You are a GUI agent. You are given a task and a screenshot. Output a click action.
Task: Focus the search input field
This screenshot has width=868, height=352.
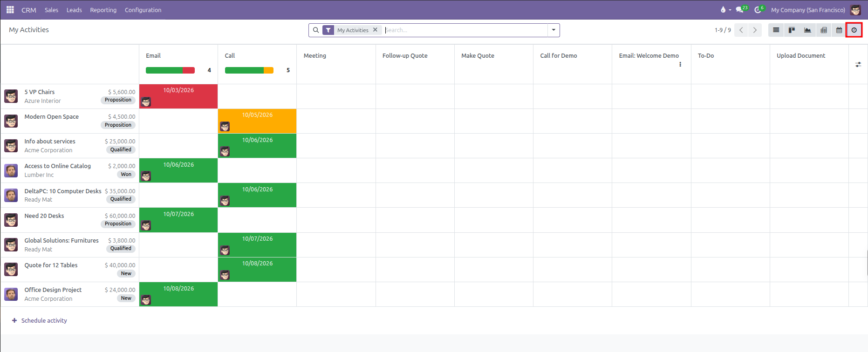coord(465,30)
